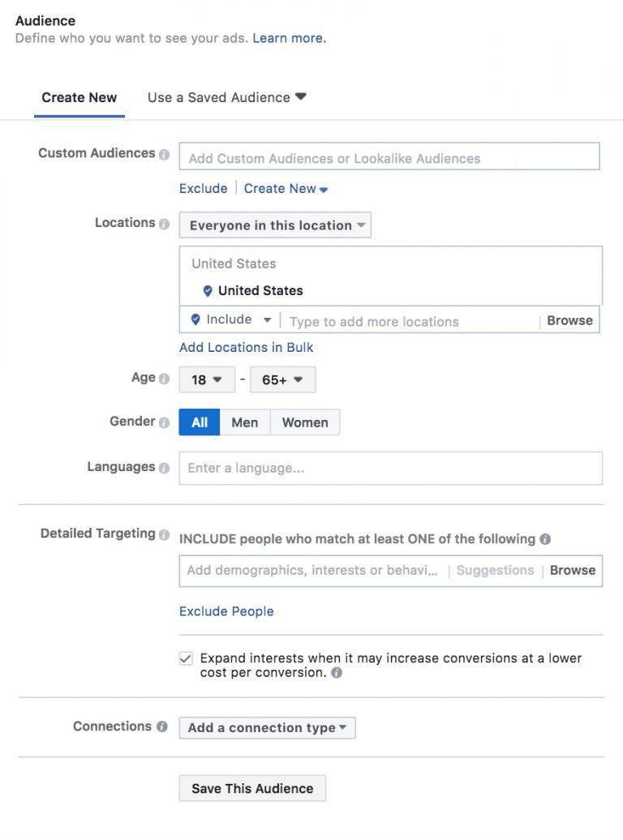Click info icon after 'ONE of the following'

coord(545,539)
